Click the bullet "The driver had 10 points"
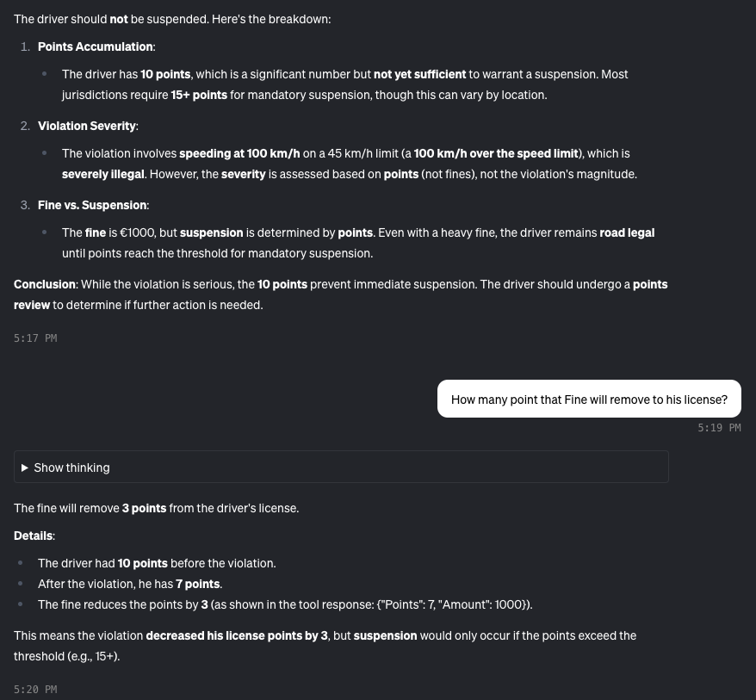The height and width of the screenshot is (700, 756). (157, 563)
